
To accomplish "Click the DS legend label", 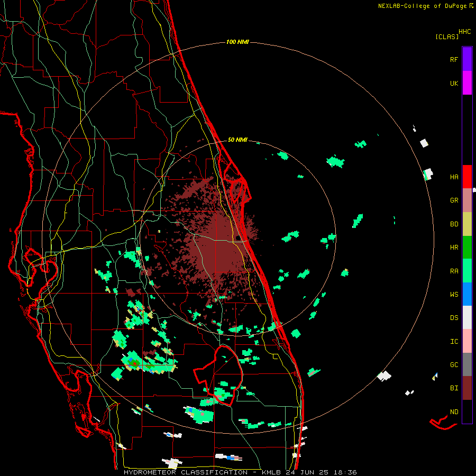I will pos(454,318).
